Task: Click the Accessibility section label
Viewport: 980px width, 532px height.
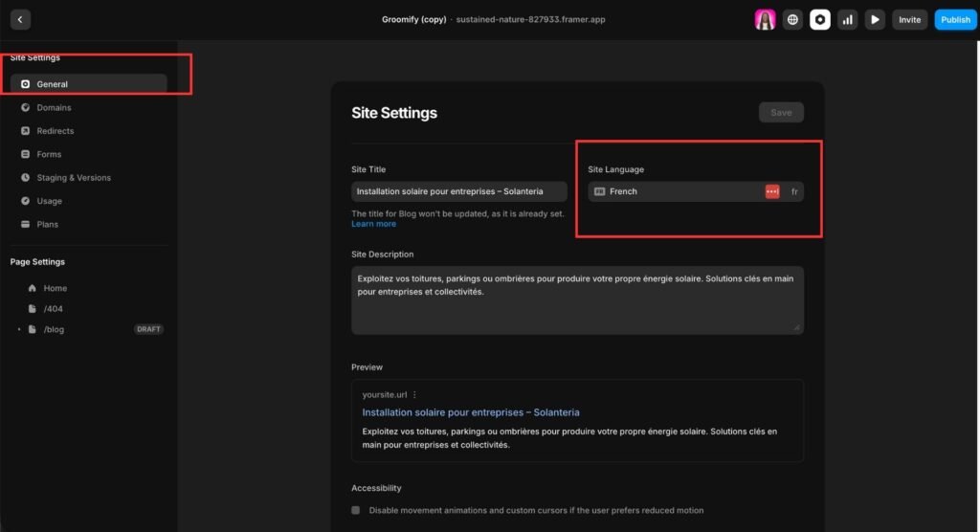Action: coord(376,488)
